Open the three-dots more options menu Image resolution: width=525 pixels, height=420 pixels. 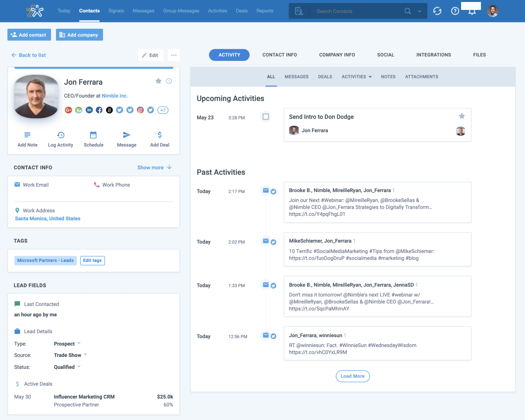pos(174,55)
